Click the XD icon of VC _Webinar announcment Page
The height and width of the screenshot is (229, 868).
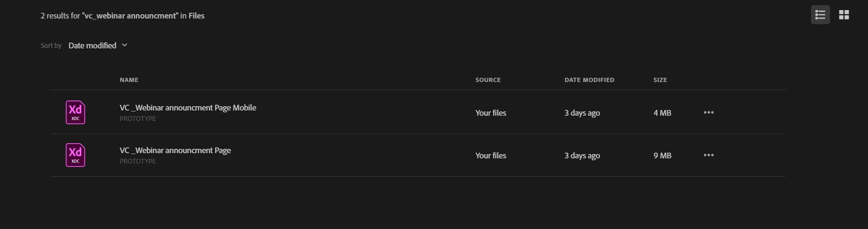pos(75,155)
